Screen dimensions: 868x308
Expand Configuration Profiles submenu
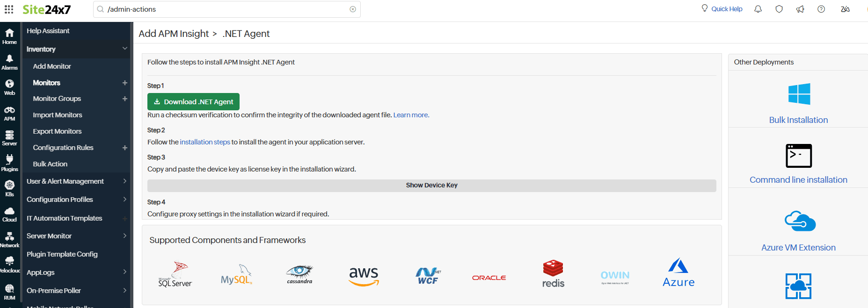(x=125, y=200)
